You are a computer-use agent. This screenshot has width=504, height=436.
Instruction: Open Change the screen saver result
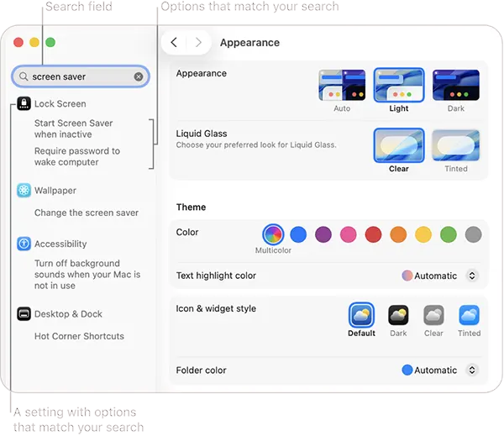87,213
